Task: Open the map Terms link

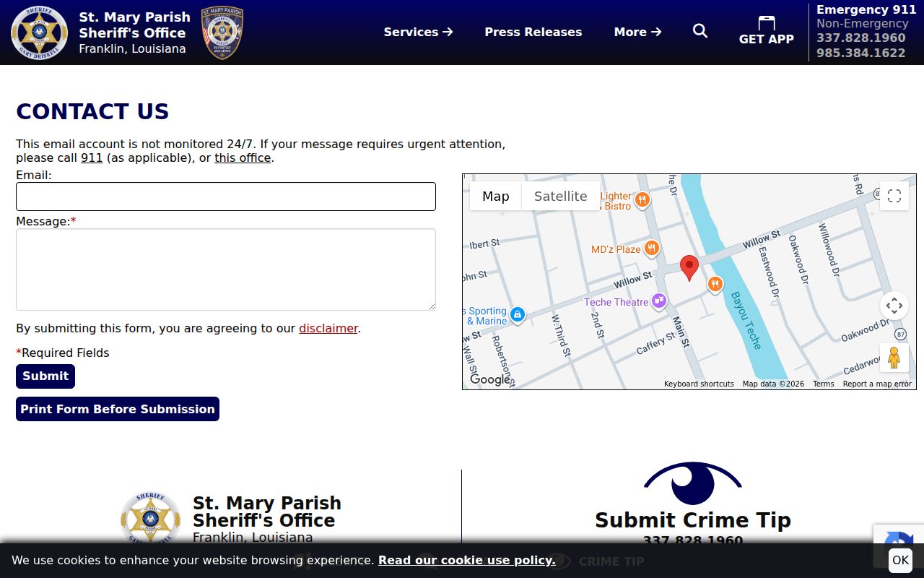Action: 823,384
